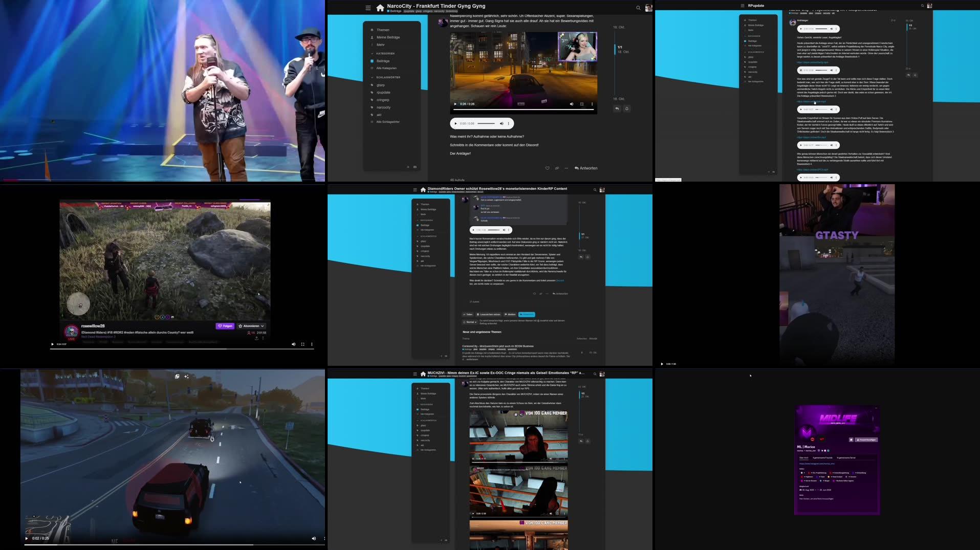Screen dimensions: 980x550
Task: Open search in DiamondRiders forum header
Action: click(595, 190)
